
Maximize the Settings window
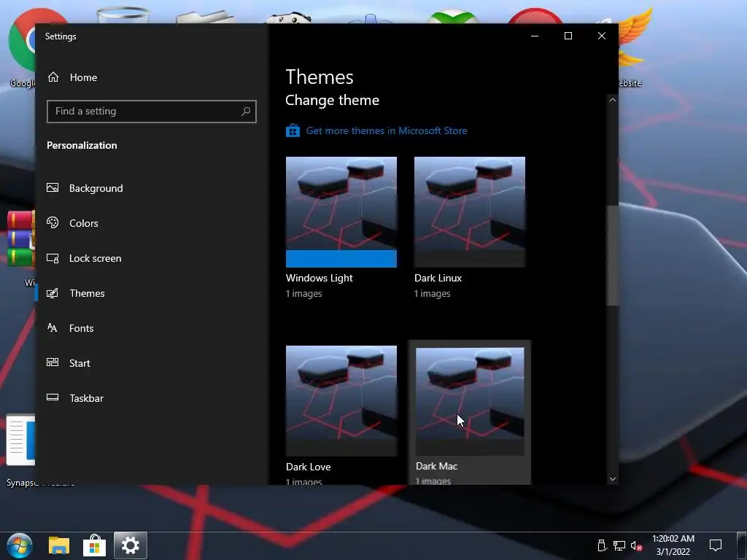[x=568, y=36]
